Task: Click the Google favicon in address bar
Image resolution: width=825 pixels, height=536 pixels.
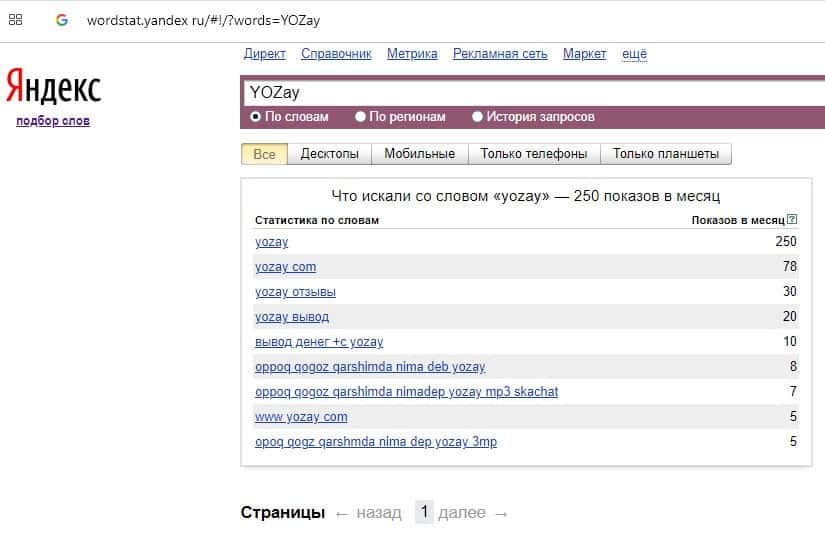Action: [x=62, y=20]
